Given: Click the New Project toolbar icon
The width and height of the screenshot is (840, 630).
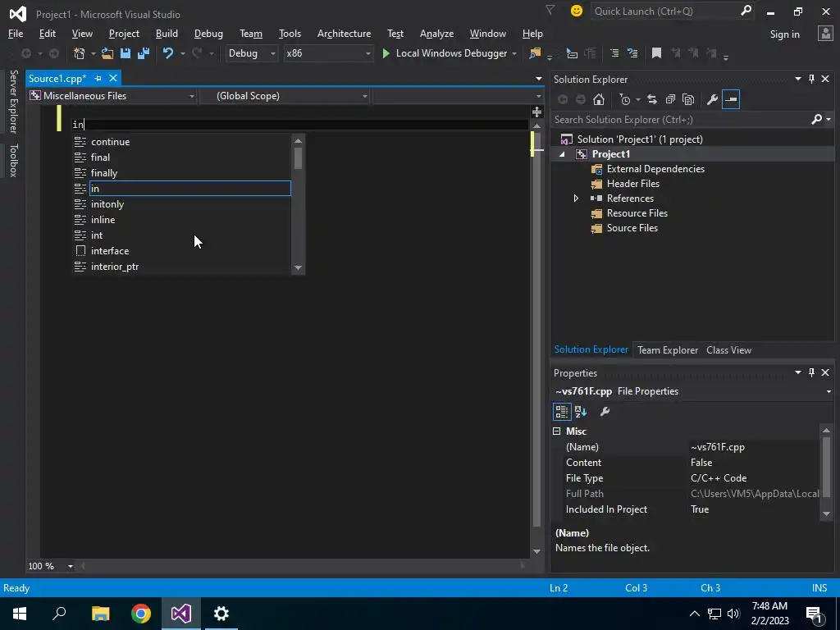Looking at the screenshot, I should (80, 53).
